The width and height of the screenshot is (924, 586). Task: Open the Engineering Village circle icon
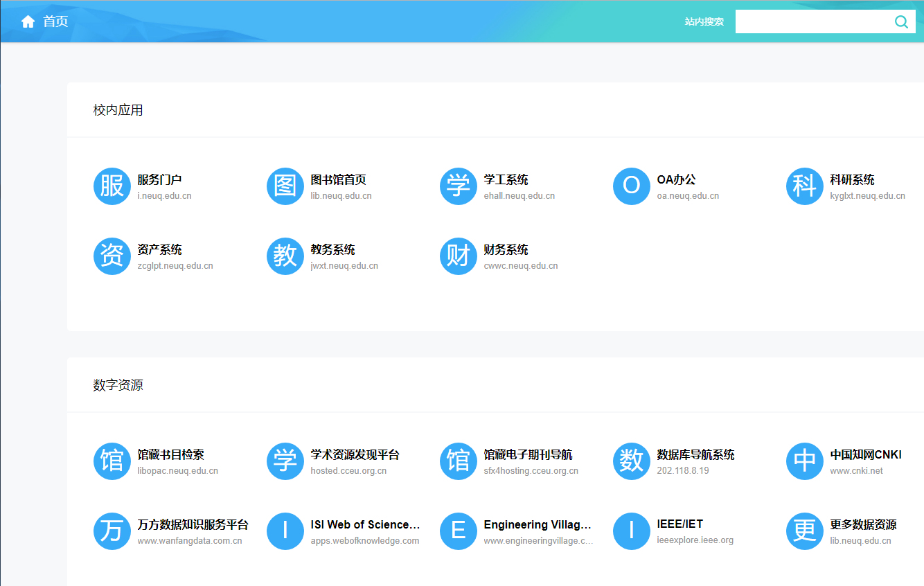(x=459, y=531)
